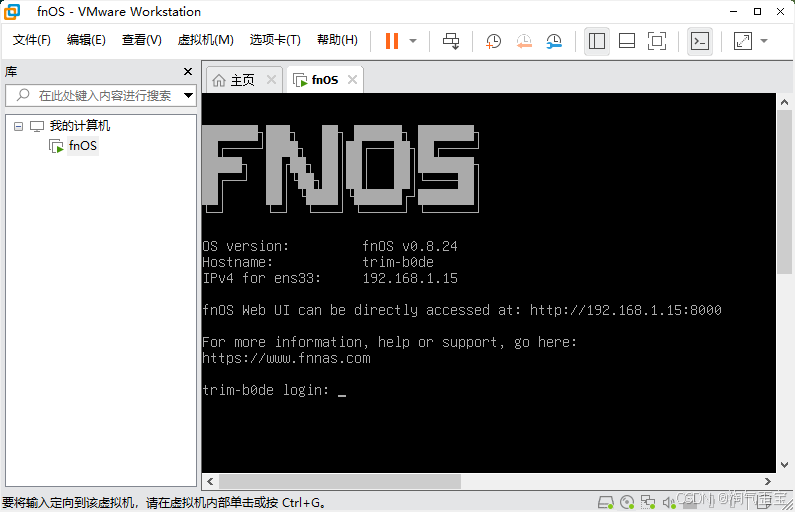Click the sound card status icon

669,502
